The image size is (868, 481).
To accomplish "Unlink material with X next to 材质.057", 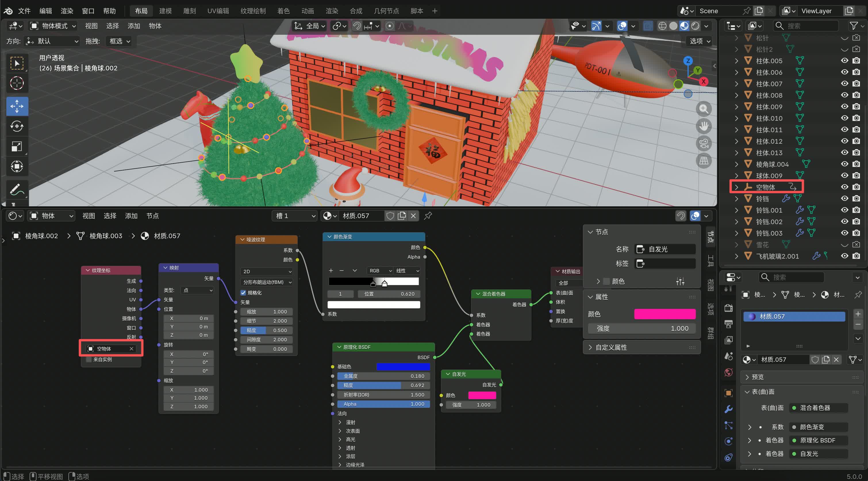I will (x=413, y=216).
